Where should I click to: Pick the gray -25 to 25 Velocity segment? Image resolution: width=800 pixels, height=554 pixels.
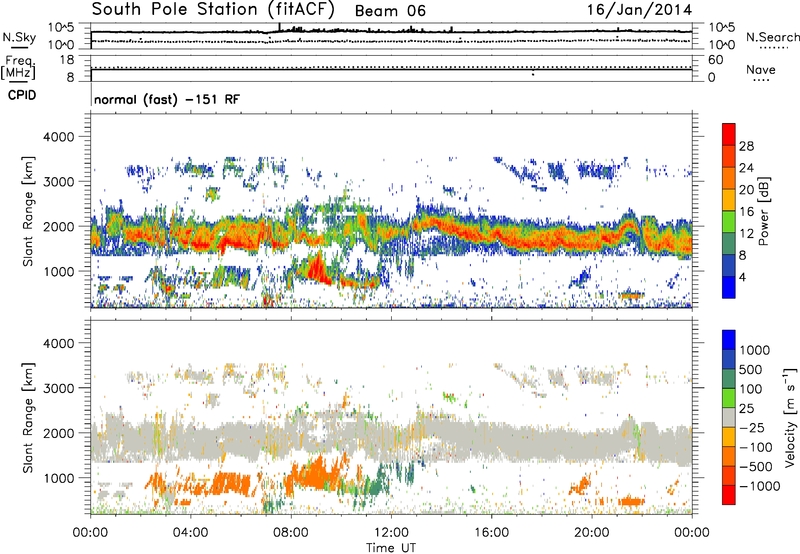coord(729,417)
